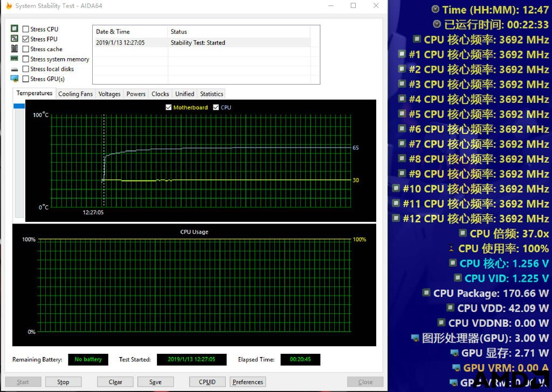The image size is (552, 392).
Task: Click the clock icon beside 已运行时间
Action: point(437,24)
